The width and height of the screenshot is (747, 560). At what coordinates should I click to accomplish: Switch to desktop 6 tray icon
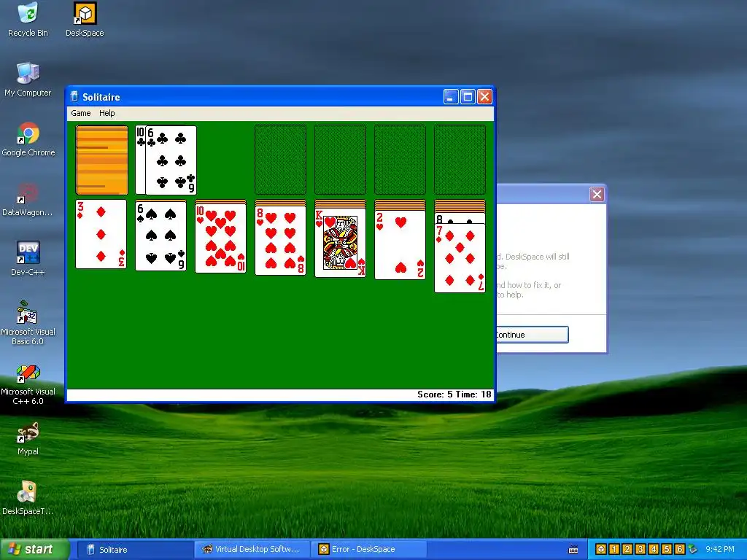coord(679,549)
